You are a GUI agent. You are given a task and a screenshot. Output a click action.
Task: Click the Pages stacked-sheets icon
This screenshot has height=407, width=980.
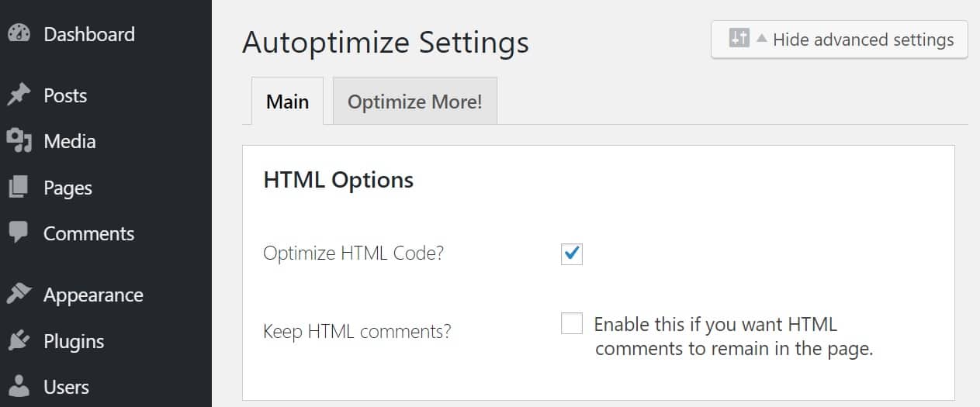19,188
